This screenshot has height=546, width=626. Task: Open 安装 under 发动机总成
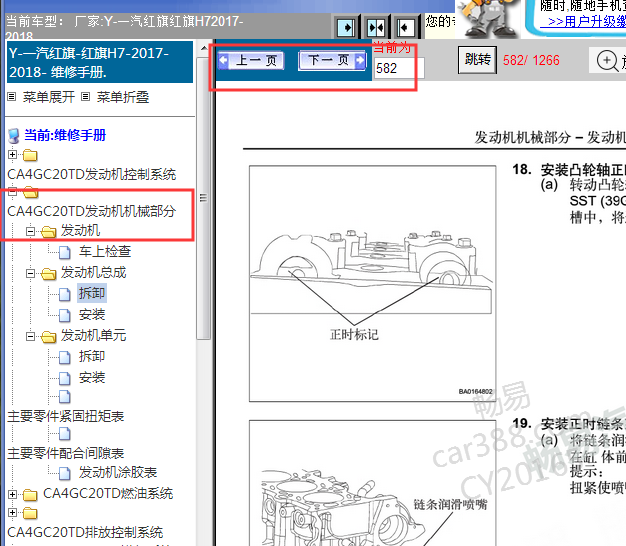point(92,315)
